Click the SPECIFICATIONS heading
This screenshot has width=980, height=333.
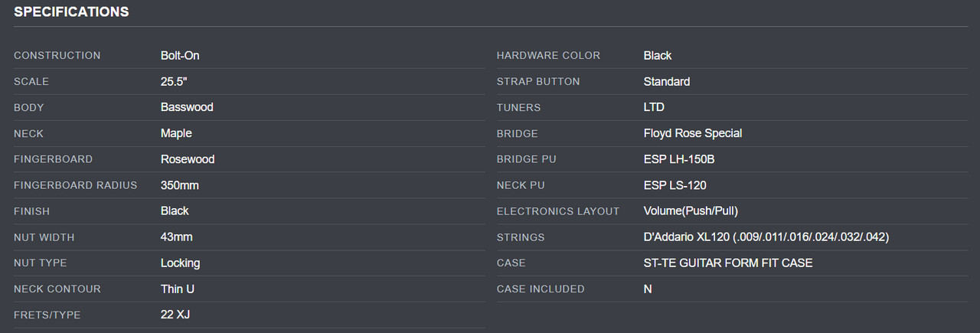coord(71,12)
